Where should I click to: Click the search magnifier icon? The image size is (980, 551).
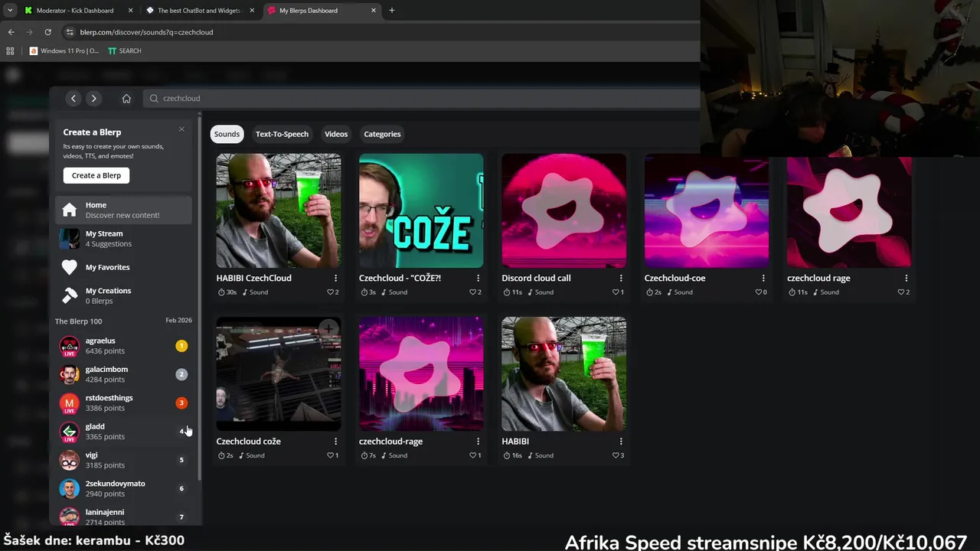click(x=154, y=98)
